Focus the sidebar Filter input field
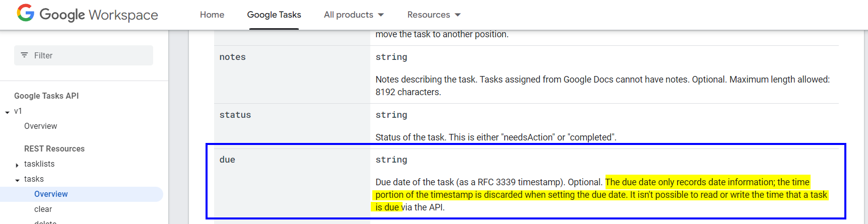The width and height of the screenshot is (868, 224). tap(84, 55)
